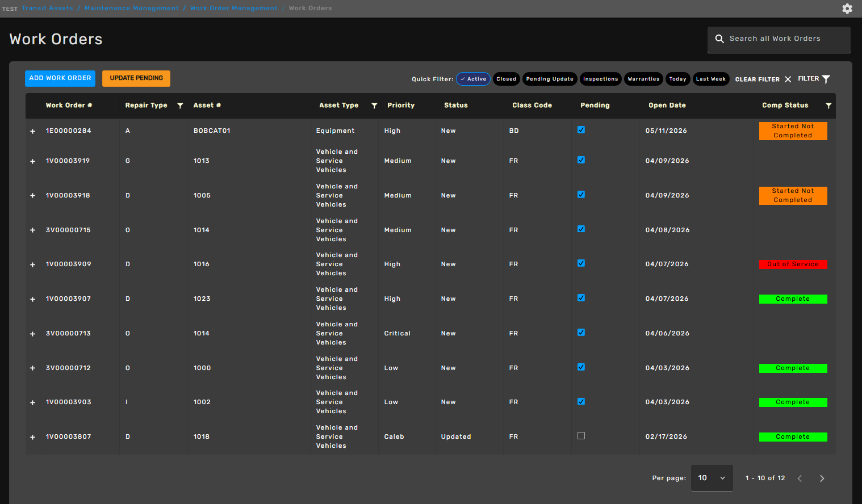Click the Critical priority cell

pos(397,334)
